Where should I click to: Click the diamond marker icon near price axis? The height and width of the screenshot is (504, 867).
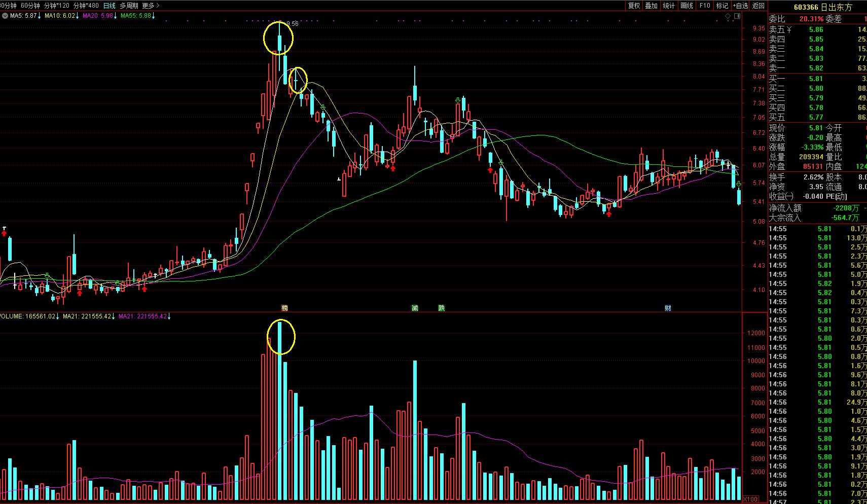tap(728, 16)
